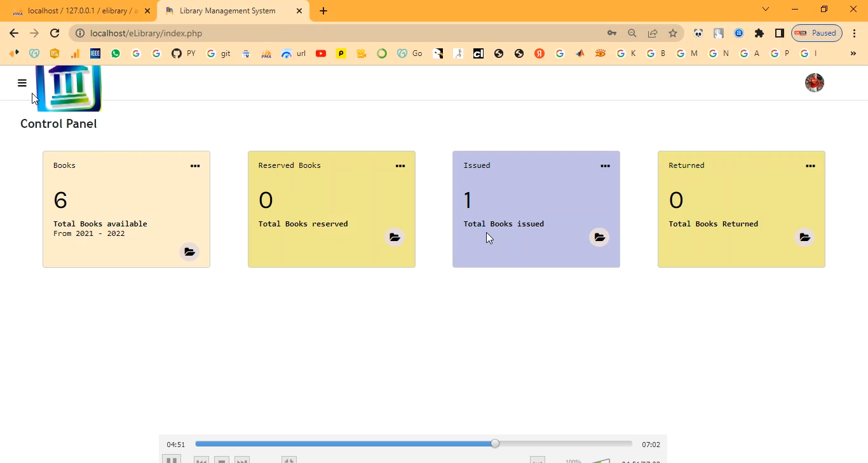
Task: Expand three-dot menu on Issued card
Action: point(605,166)
